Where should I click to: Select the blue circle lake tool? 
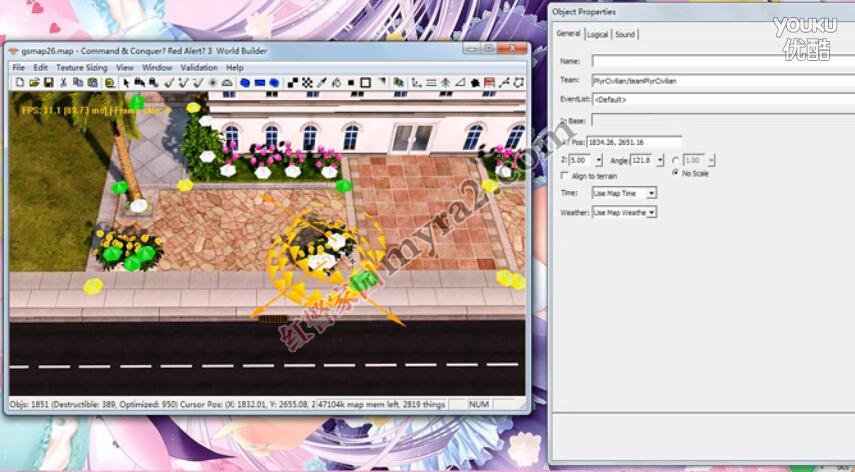pos(274,82)
